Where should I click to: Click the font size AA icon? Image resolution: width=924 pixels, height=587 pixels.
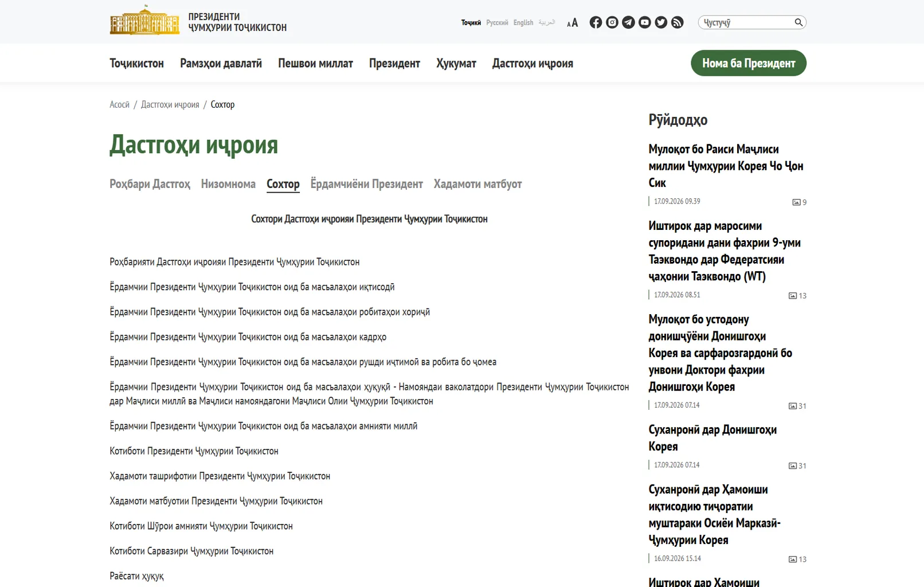pyautogui.click(x=572, y=23)
